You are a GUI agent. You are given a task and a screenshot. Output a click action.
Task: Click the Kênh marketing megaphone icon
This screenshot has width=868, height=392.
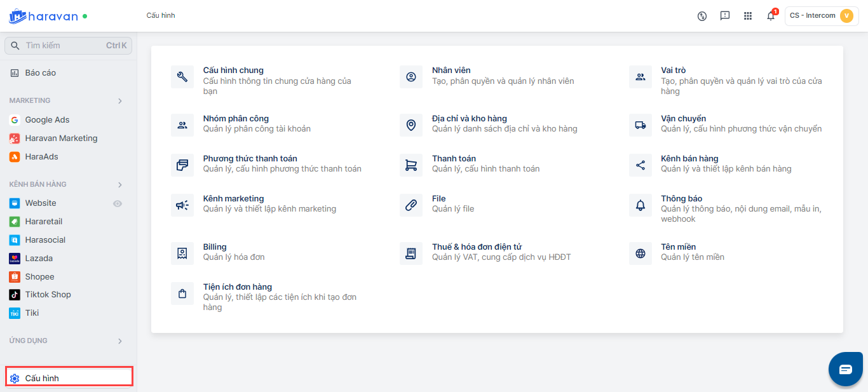pos(182,205)
